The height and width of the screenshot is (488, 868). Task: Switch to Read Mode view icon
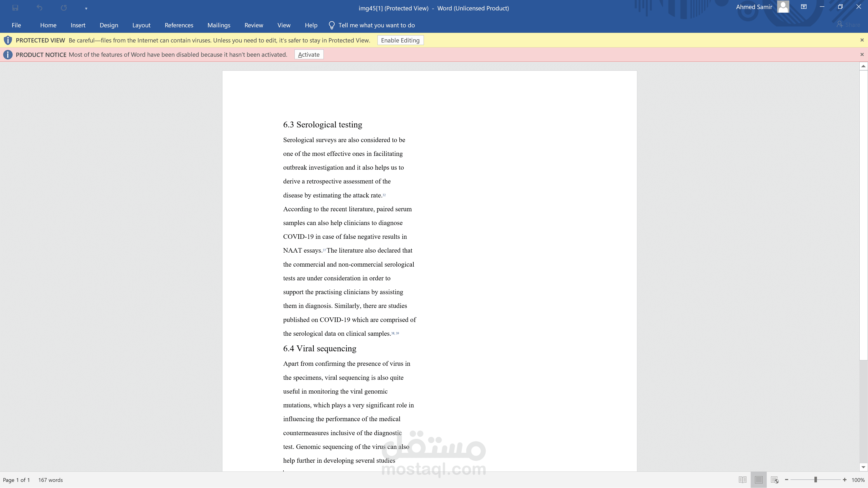[742, 480]
